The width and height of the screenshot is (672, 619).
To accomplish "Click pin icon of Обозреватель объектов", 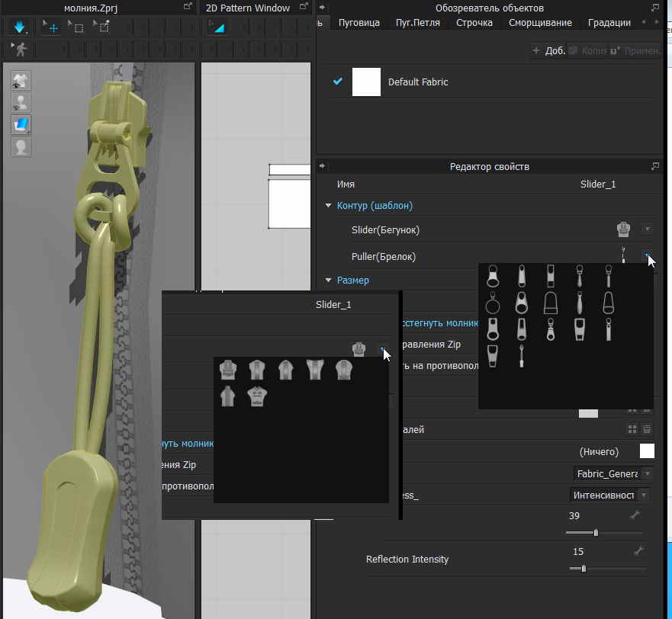I will 323,8.
